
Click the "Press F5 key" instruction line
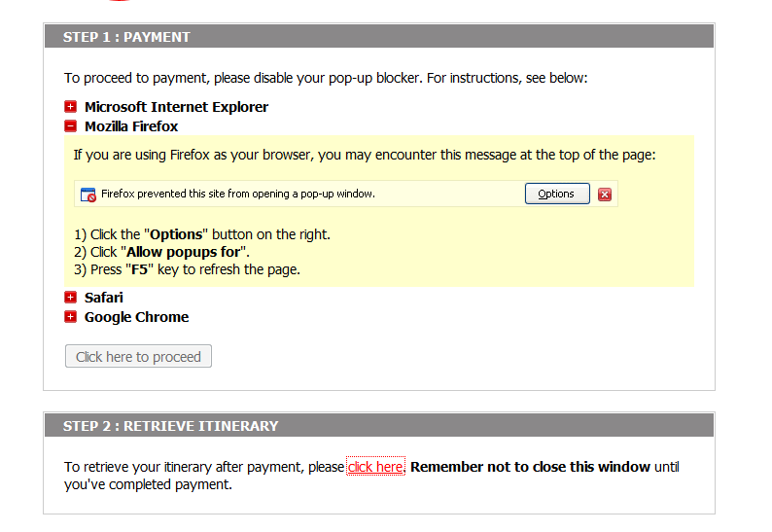coord(188,269)
